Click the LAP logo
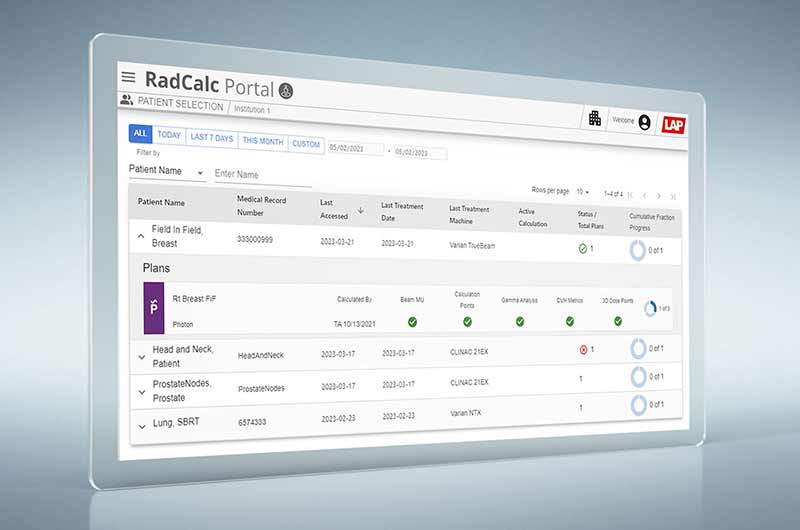 tap(673, 125)
